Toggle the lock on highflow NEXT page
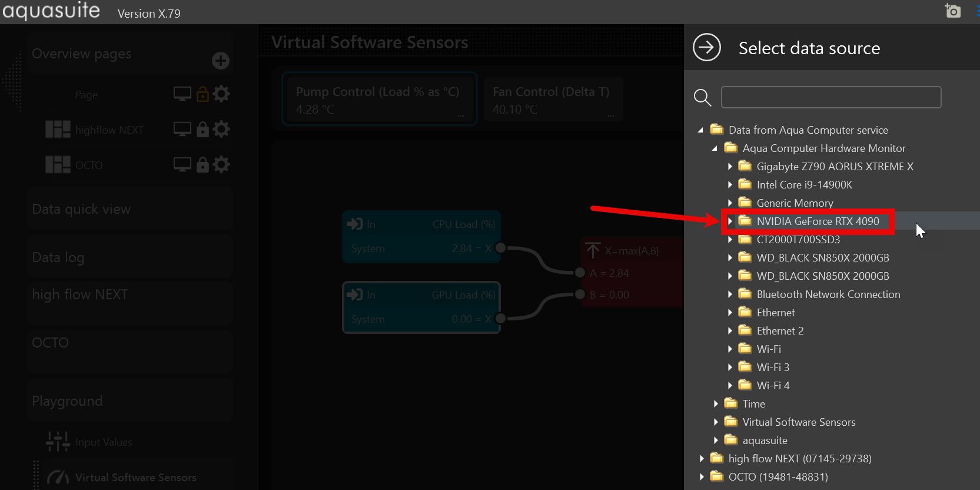Screen dimensions: 980x490 [202, 130]
